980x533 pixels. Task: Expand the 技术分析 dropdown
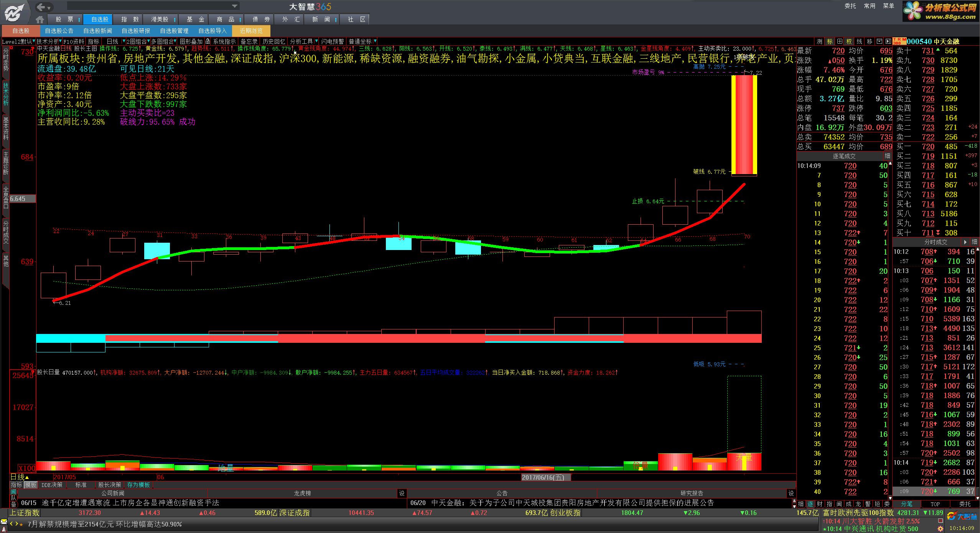coord(60,41)
